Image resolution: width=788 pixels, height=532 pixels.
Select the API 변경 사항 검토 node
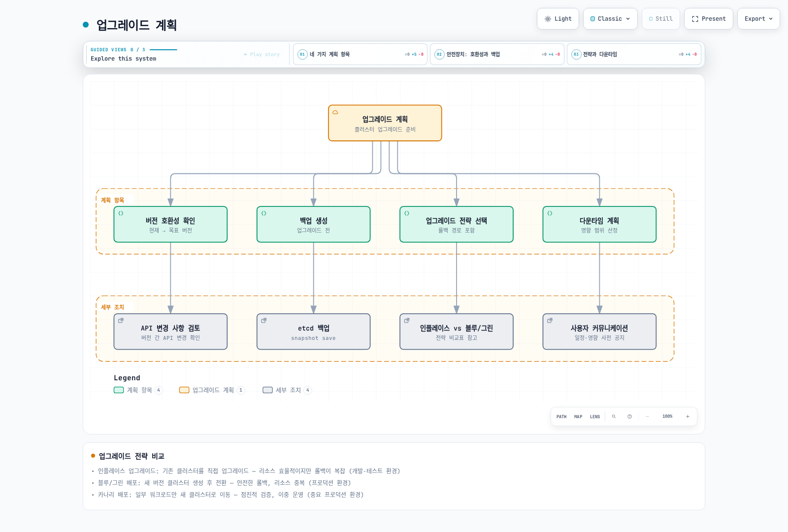click(x=170, y=332)
